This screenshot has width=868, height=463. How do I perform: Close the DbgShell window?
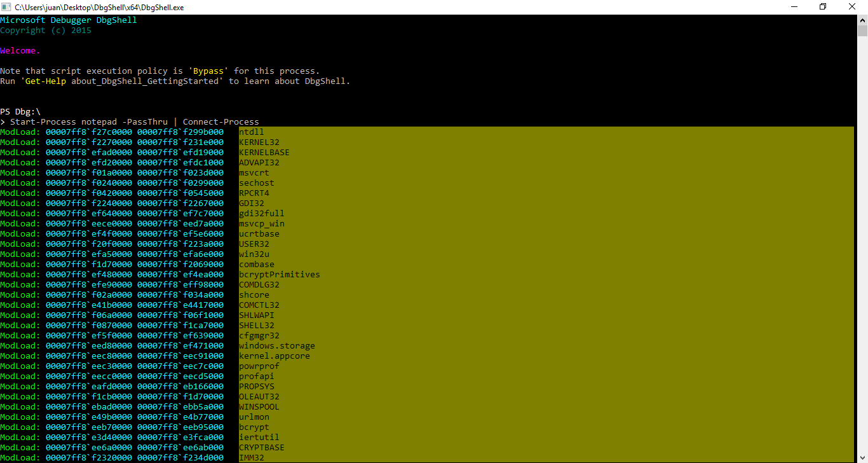coord(852,7)
